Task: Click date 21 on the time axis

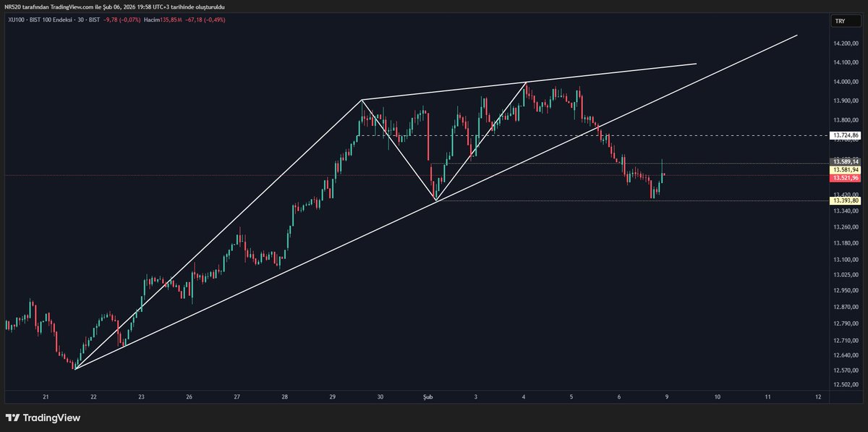Action: (x=46, y=397)
